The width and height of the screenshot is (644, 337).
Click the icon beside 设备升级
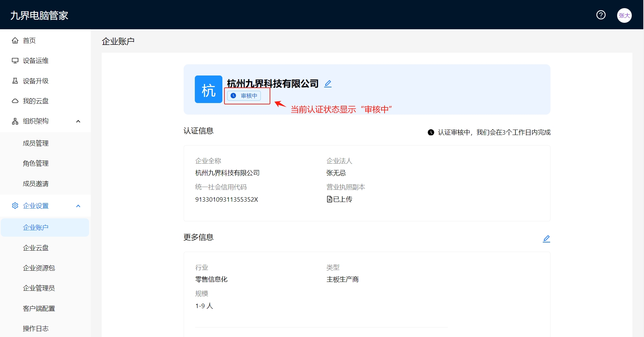point(15,81)
